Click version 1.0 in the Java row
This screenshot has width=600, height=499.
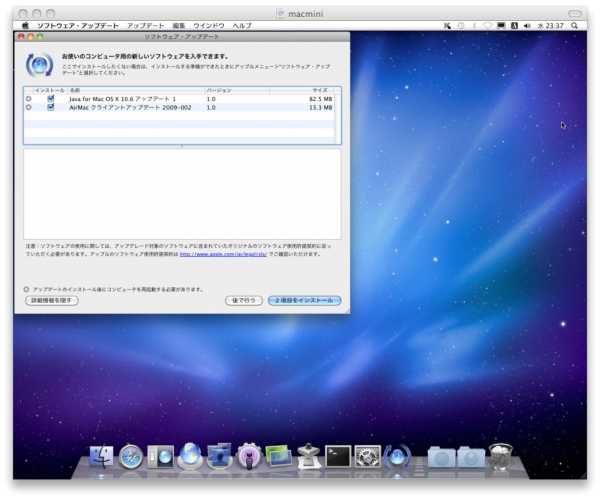coord(211,99)
